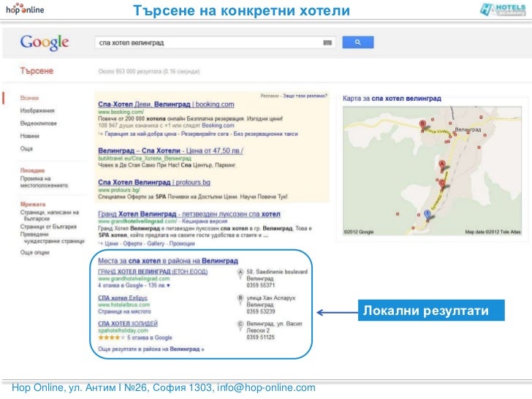Open the on-screen keyboard icon in search box

pyautogui.click(x=327, y=42)
